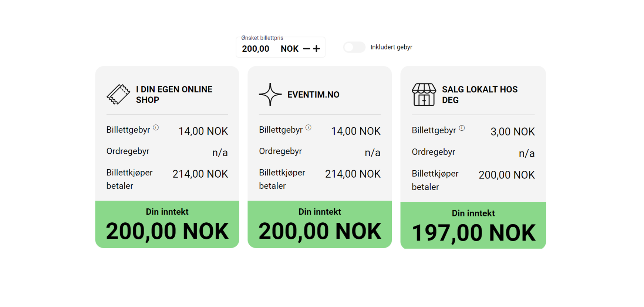The width and height of the screenshot is (644, 307).
Task: Select the EVENTIM.NO card heading
Action: point(313,95)
